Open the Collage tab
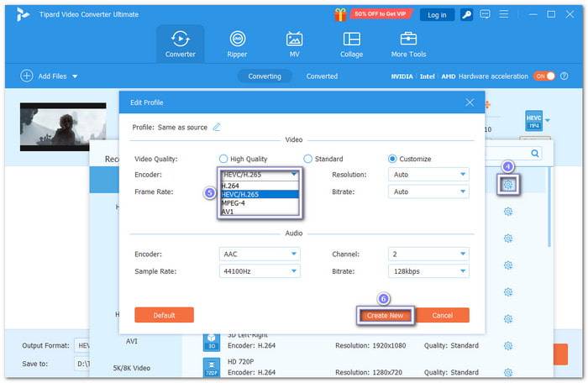The width and height of the screenshot is (588, 383). pos(351,44)
